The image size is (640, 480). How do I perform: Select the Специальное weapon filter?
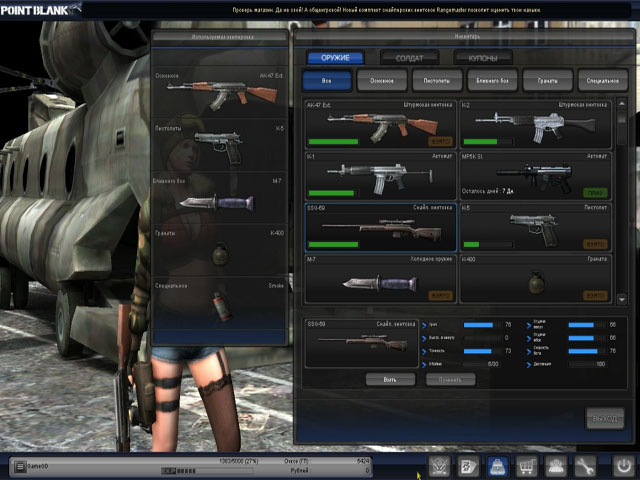coord(603,80)
